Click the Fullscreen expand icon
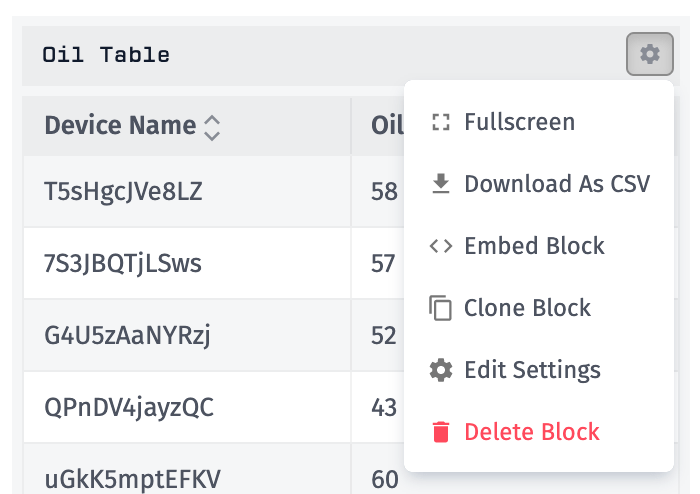This screenshot has width=700, height=494. pyautogui.click(x=440, y=123)
